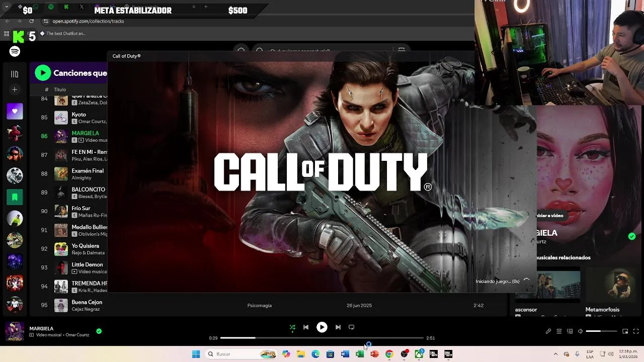The height and width of the screenshot is (362, 644).
Task: Switch to Google Chrome on taskbar
Action: coord(389,354)
